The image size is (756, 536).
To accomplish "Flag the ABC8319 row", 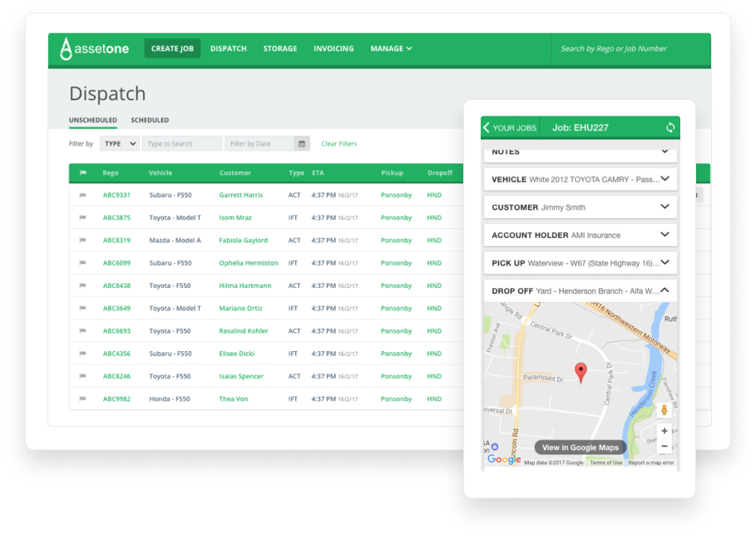I will [x=83, y=241].
